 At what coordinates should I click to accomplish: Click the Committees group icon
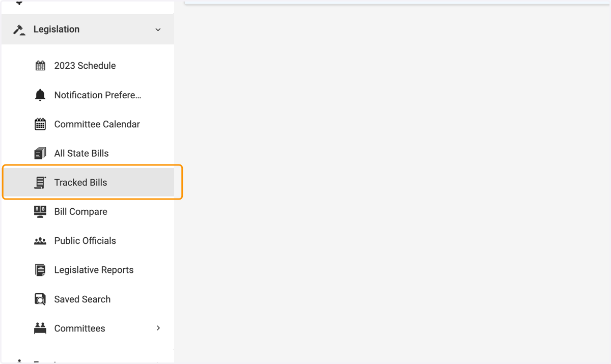pyautogui.click(x=40, y=328)
